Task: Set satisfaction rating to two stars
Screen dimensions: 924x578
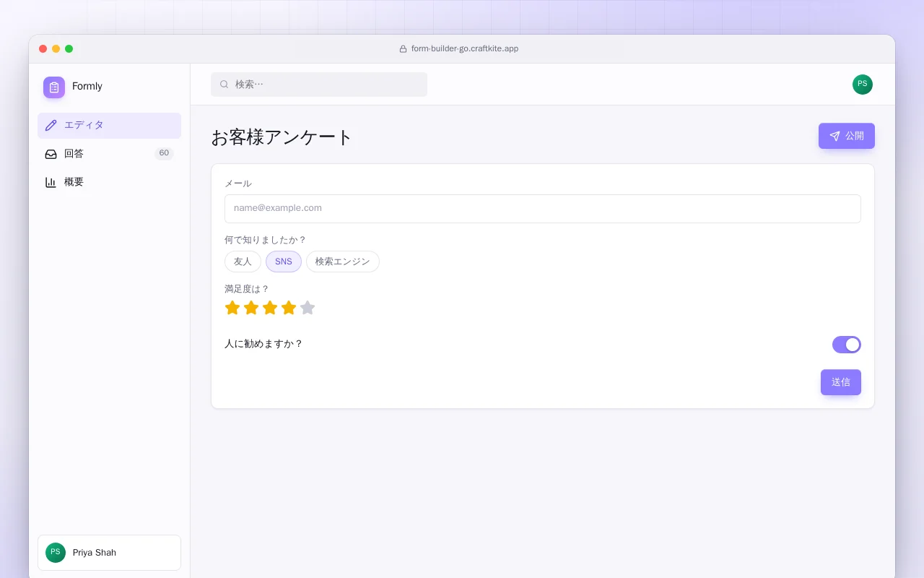Action: [251, 308]
